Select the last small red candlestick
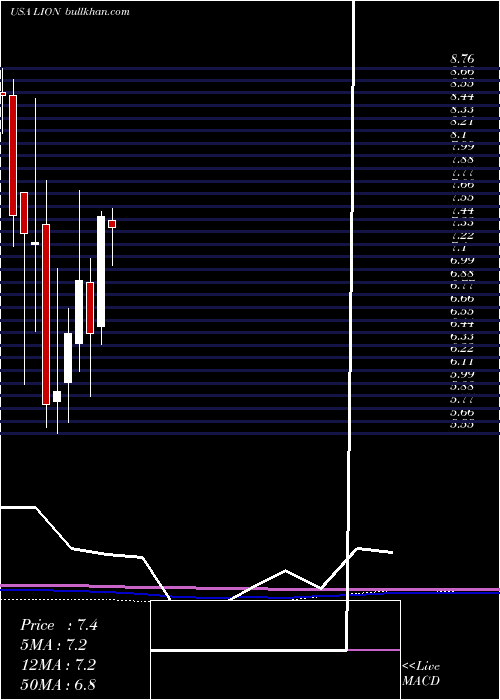Viewport: 500px width, 700px height. [112, 224]
